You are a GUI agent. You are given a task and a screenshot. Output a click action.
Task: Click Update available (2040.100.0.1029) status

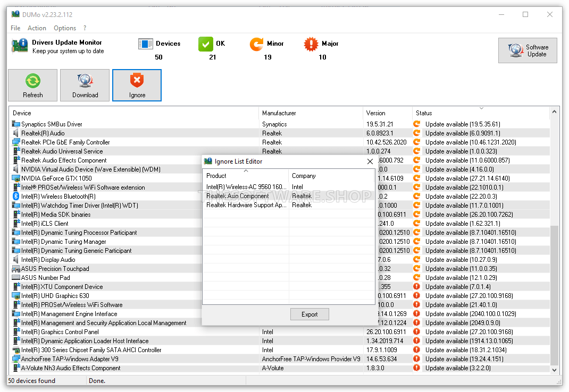(471, 314)
